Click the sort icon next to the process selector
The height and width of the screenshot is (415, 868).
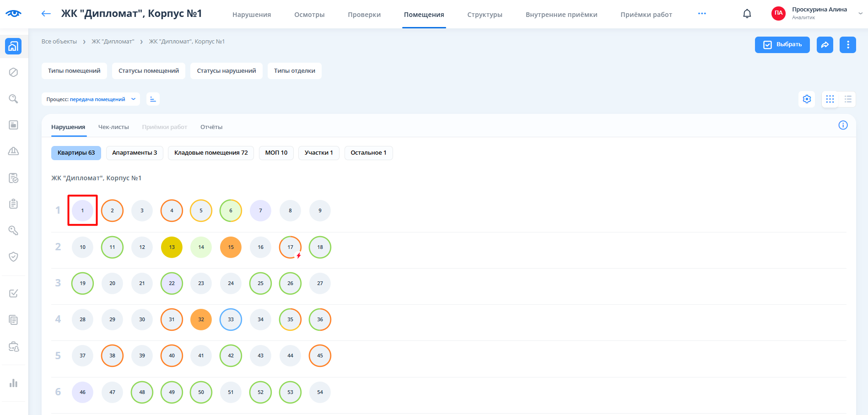click(153, 99)
